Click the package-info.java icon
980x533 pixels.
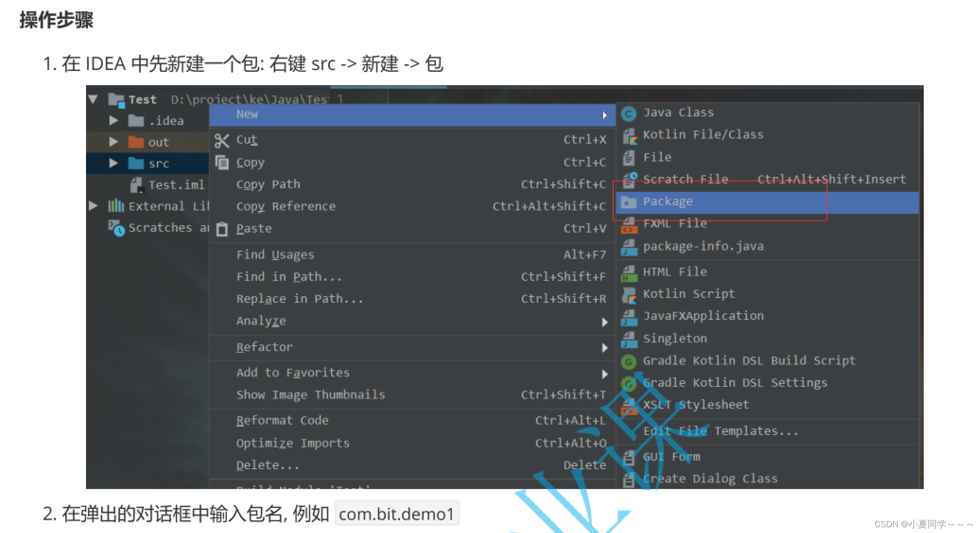[x=629, y=247]
